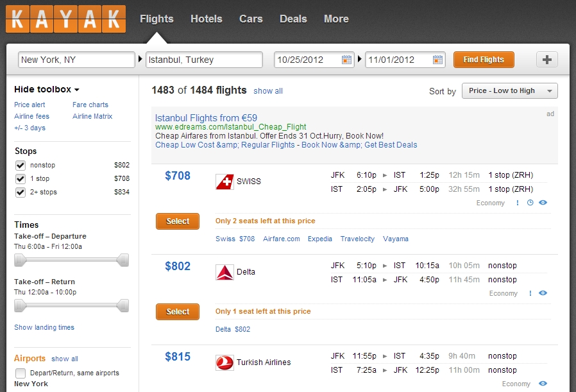
Task: Click Turkish Airlines logo
Action: pos(224,362)
